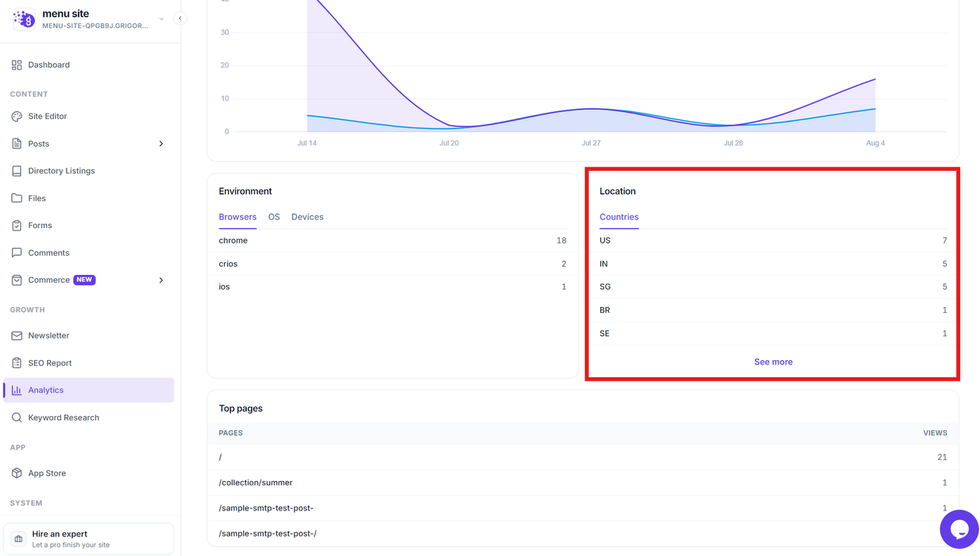Open the /collection/summer page row

pyautogui.click(x=583, y=483)
